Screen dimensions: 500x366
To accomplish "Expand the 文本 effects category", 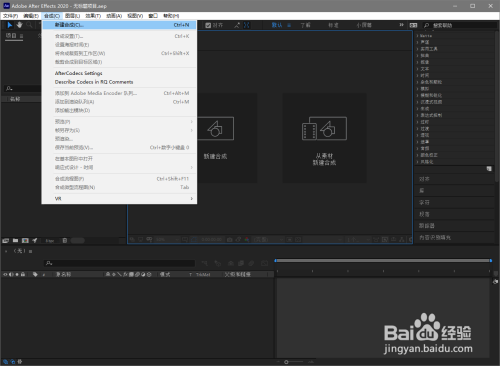I will point(417,69).
